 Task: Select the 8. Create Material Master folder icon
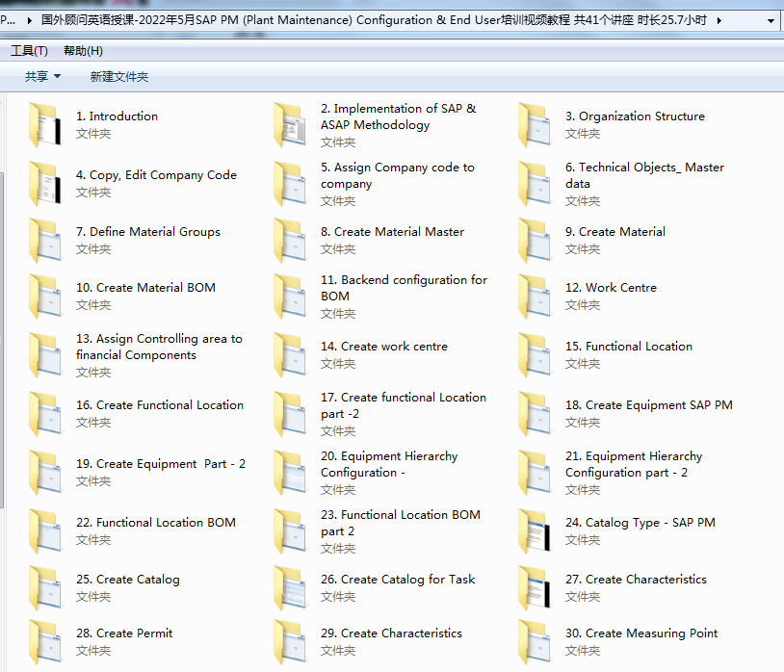click(290, 241)
